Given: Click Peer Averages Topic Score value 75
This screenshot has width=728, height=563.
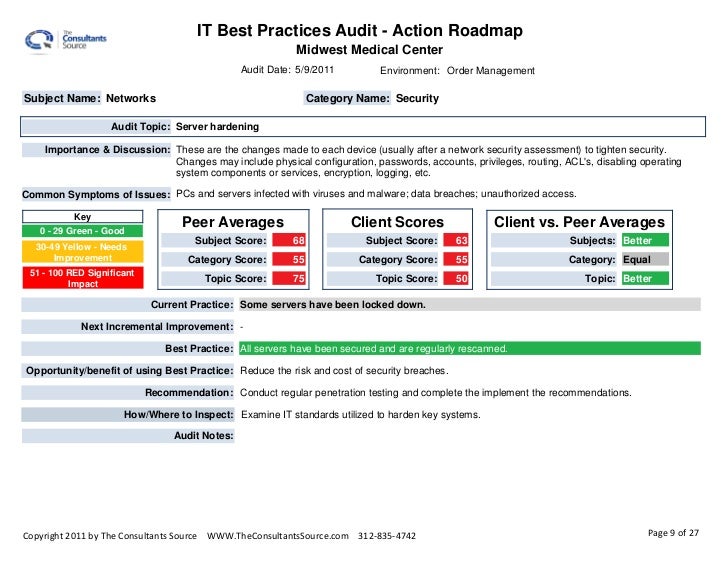Looking at the screenshot, I should click(289, 278).
